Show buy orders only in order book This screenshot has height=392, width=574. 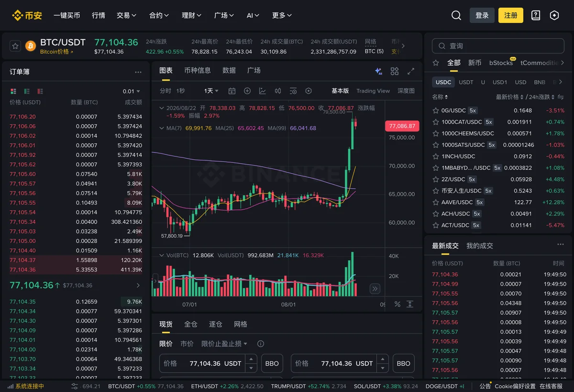[27, 91]
